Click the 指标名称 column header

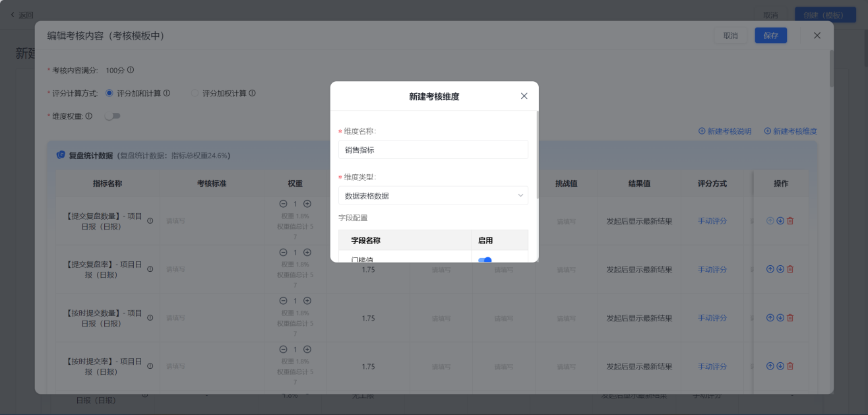click(x=108, y=183)
